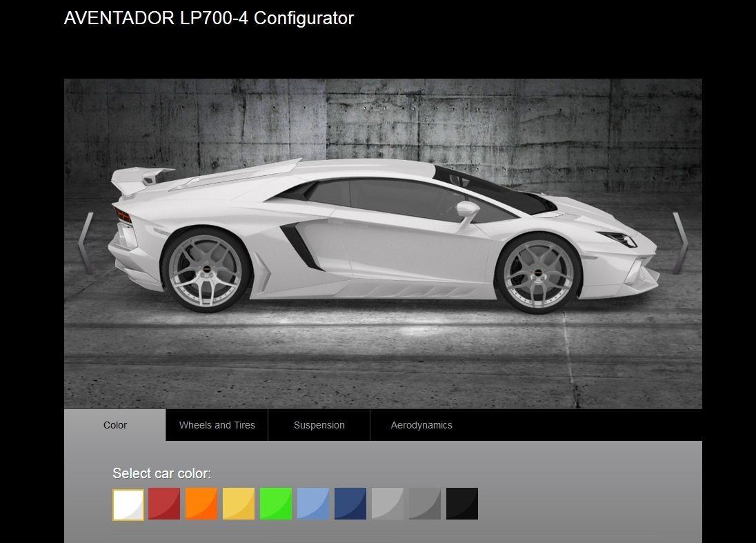Switch to the Suspension tab
This screenshot has height=543, width=756.
tap(319, 425)
